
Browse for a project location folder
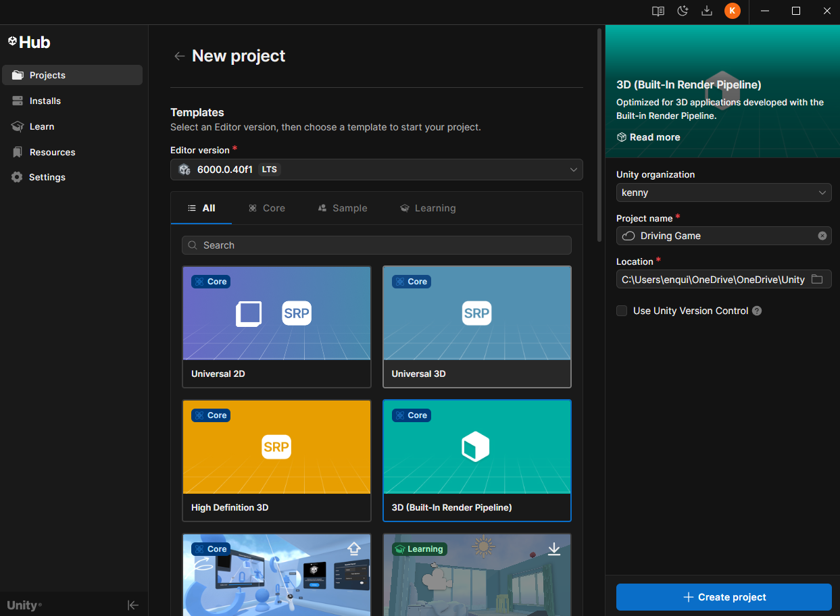[x=818, y=279]
